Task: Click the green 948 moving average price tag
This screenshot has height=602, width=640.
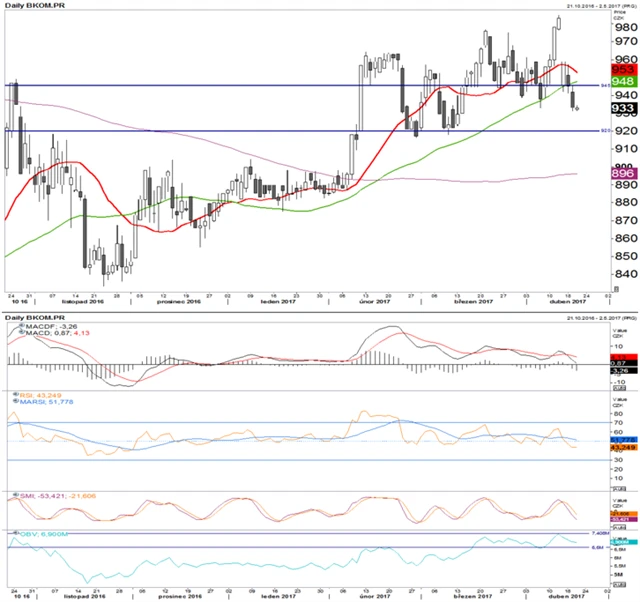Action: pos(620,81)
